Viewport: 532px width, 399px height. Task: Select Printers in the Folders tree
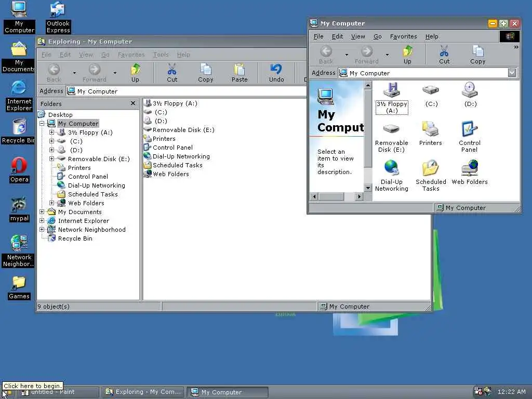[x=74, y=168]
